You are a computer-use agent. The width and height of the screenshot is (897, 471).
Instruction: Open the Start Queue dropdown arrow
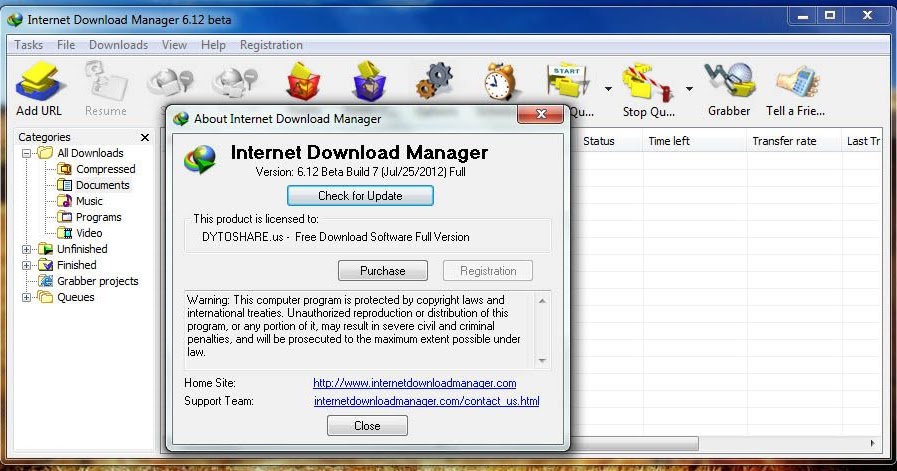pos(608,89)
